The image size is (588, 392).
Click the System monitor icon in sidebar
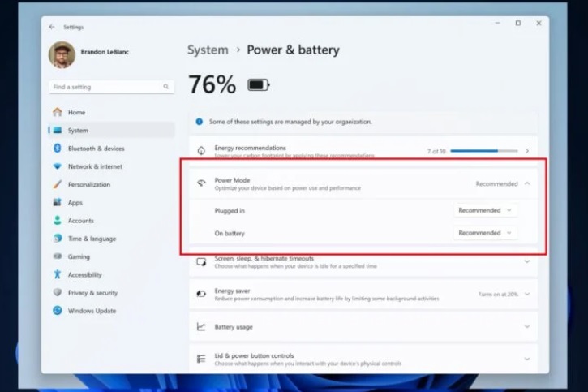(58, 130)
